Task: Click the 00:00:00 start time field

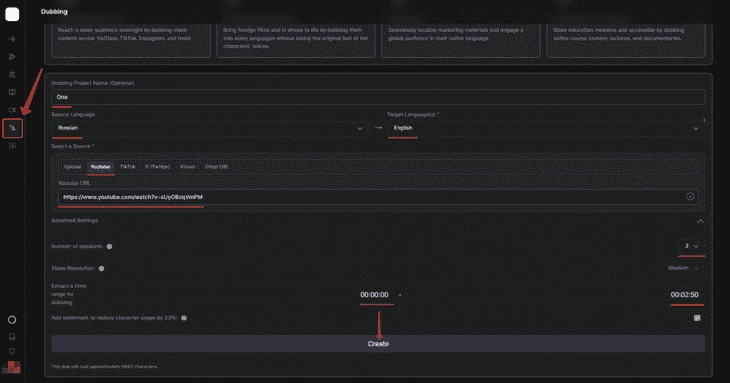Action: (374, 295)
